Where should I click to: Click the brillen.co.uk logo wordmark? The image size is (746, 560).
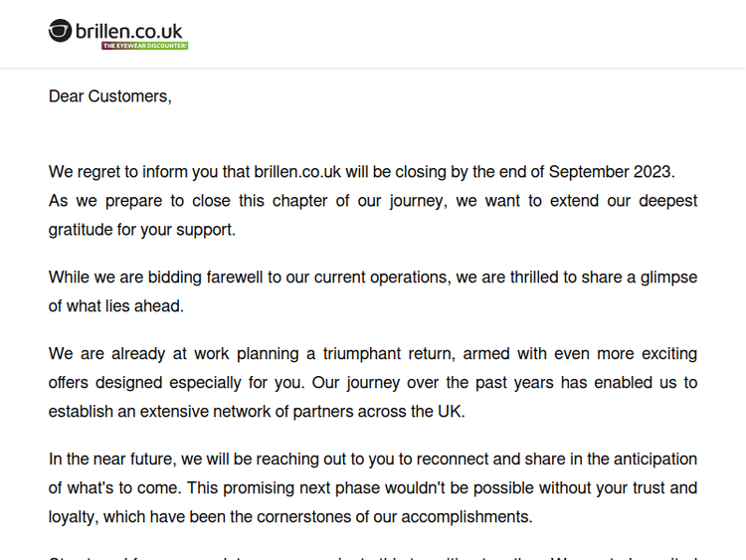(129, 30)
